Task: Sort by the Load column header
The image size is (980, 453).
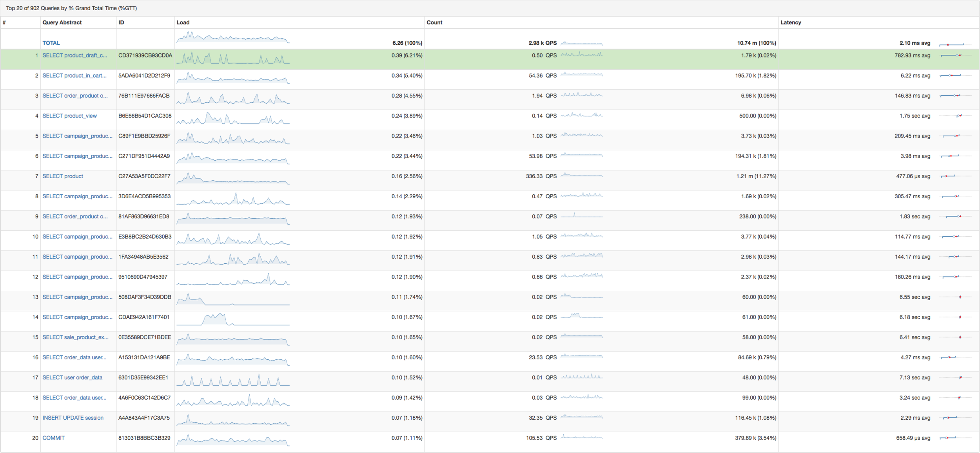Action: (x=183, y=23)
